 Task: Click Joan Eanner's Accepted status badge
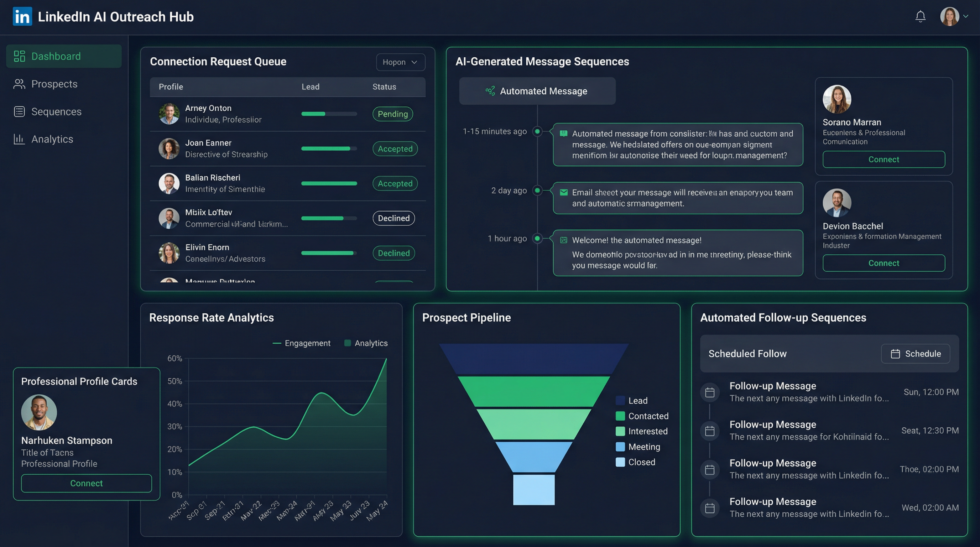(395, 149)
